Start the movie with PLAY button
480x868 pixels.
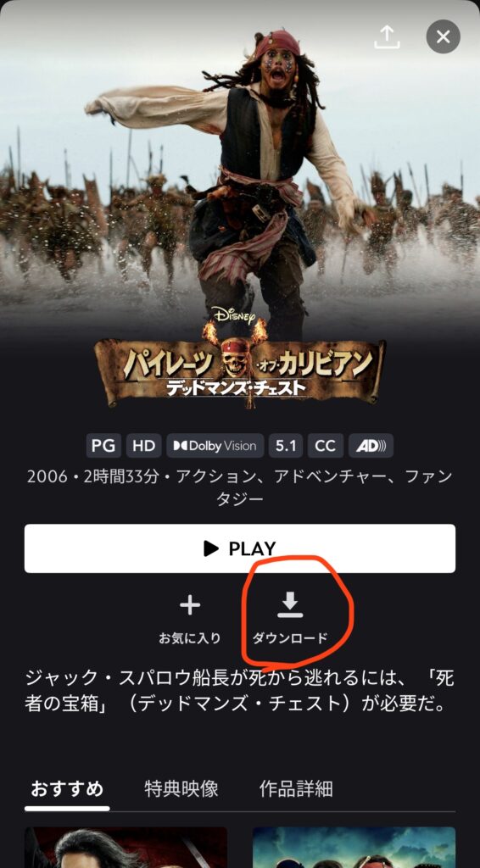tap(240, 548)
